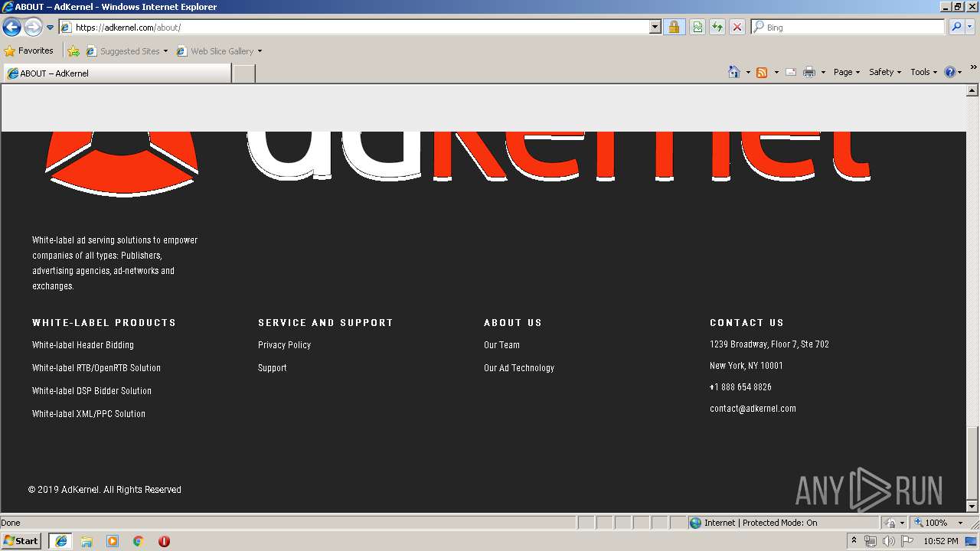The image size is (980, 551).
Task: Click the Internet Explorer taskbar icon
Action: point(60,541)
